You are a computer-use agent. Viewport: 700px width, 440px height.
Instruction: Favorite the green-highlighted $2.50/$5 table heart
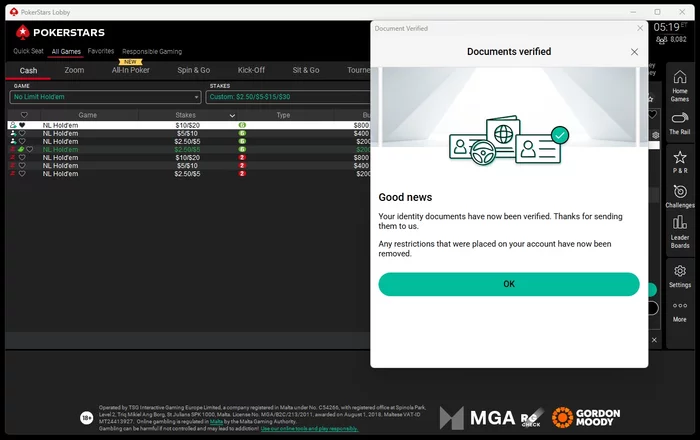point(29,149)
